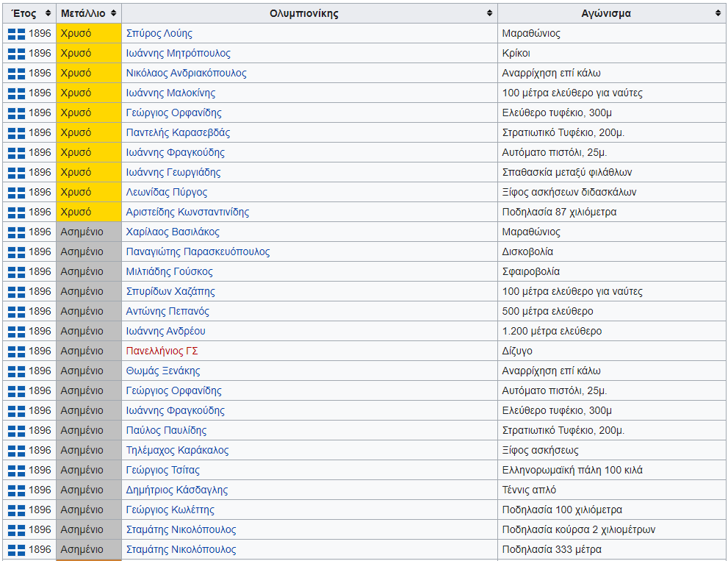Viewport: 728px width, 561px height.
Task: Open the Σπύρος Λούης article link
Action: (x=159, y=34)
